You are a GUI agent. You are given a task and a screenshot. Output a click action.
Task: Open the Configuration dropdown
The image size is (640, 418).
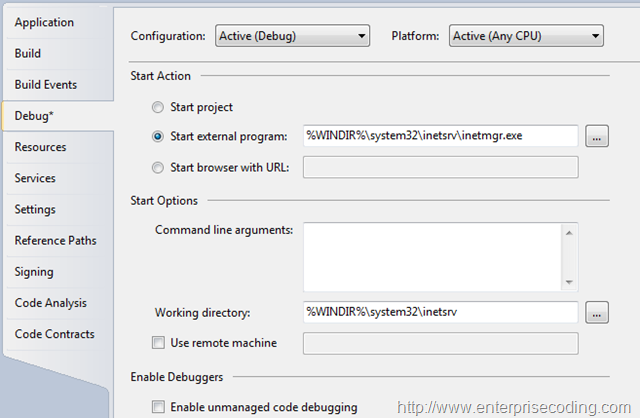pos(292,36)
